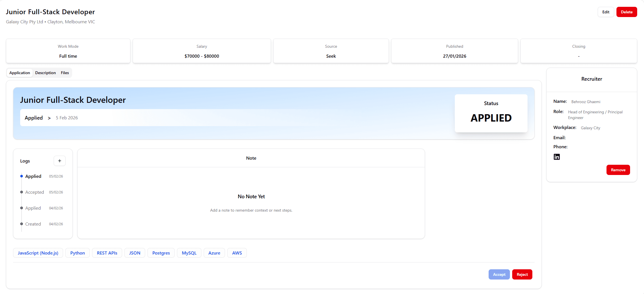Select the Application tab
This screenshot has height=294, width=644.
coord(19,73)
